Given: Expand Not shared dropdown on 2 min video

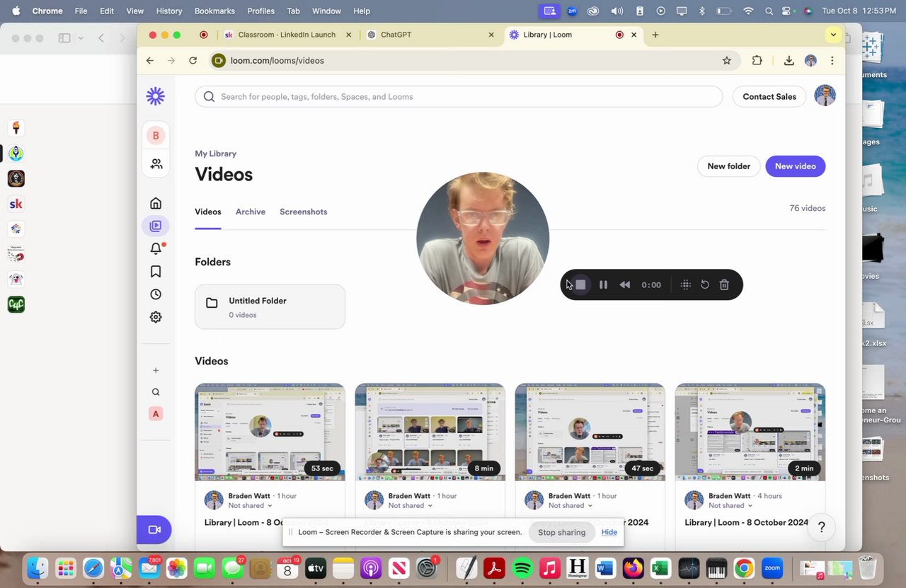Looking at the screenshot, I should point(730,506).
